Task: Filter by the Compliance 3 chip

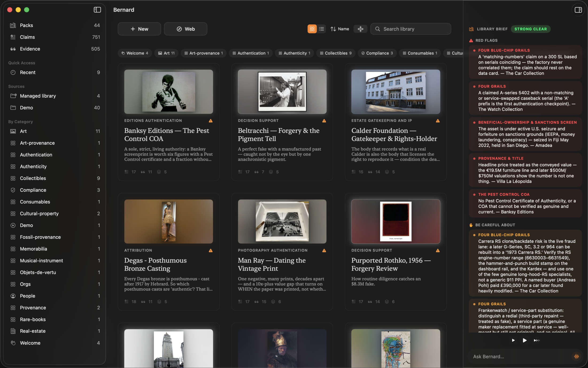Action: tap(377, 53)
